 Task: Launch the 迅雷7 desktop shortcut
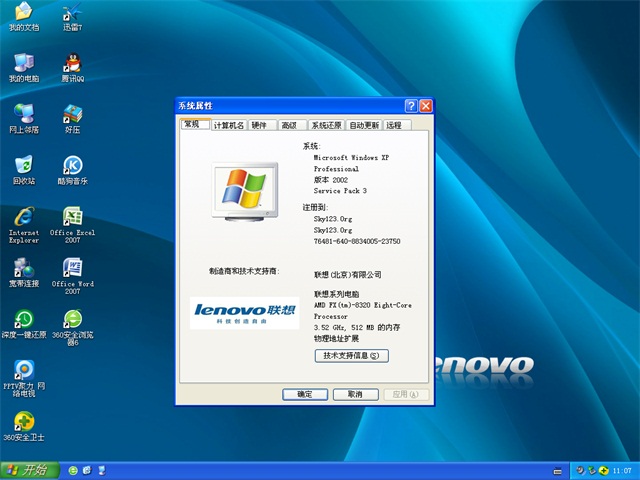(73, 17)
